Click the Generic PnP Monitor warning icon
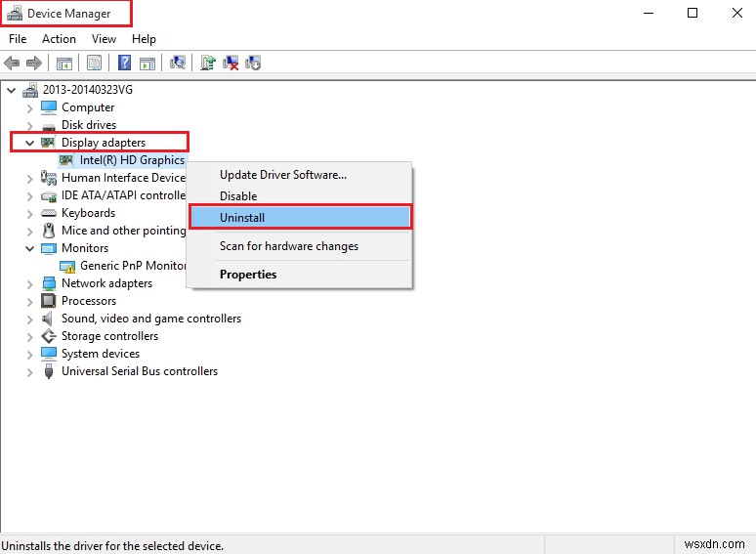This screenshot has height=554, width=756. coord(67,266)
